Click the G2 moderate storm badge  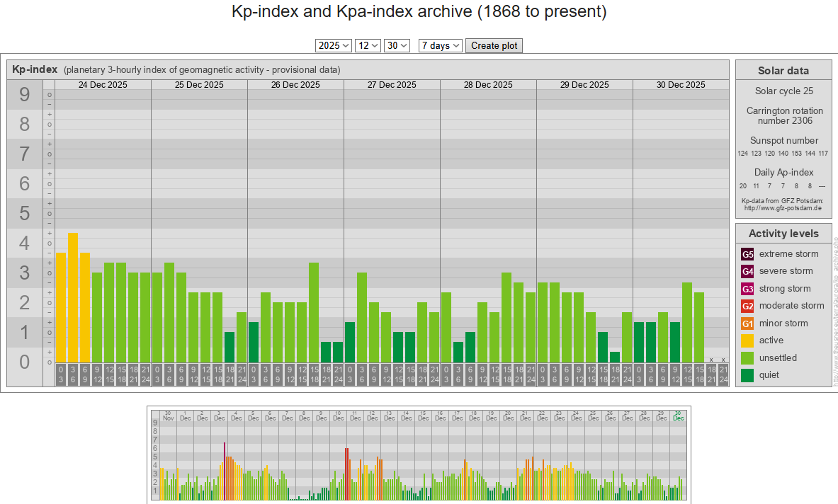[747, 306]
